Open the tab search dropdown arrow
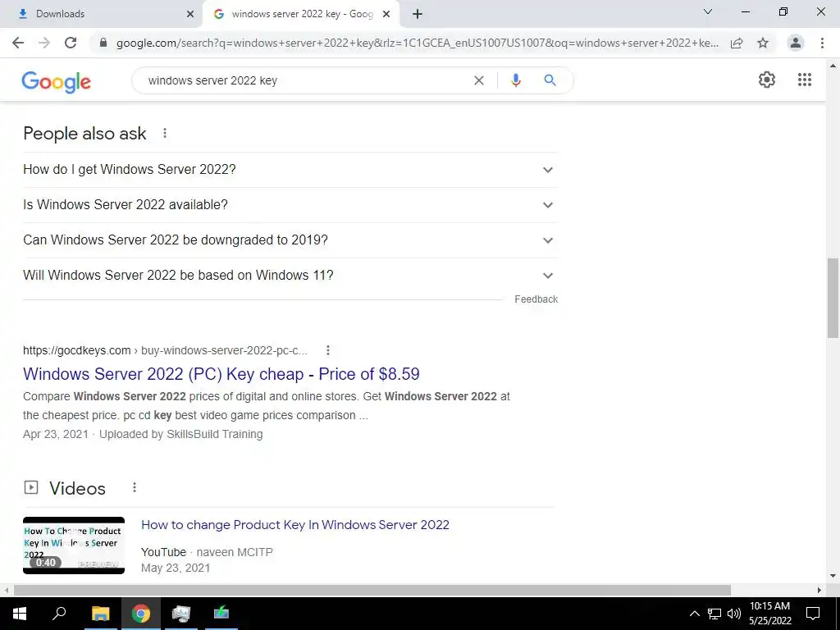This screenshot has width=840, height=630. pyautogui.click(x=708, y=11)
